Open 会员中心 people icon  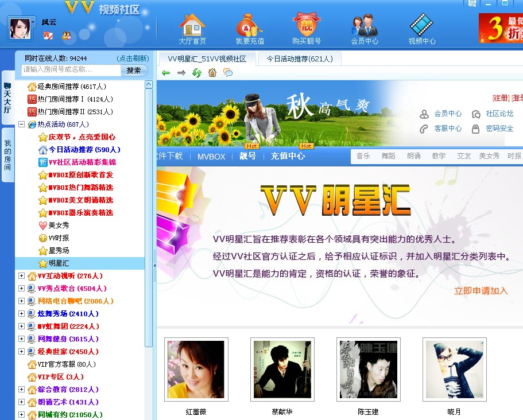(364, 25)
